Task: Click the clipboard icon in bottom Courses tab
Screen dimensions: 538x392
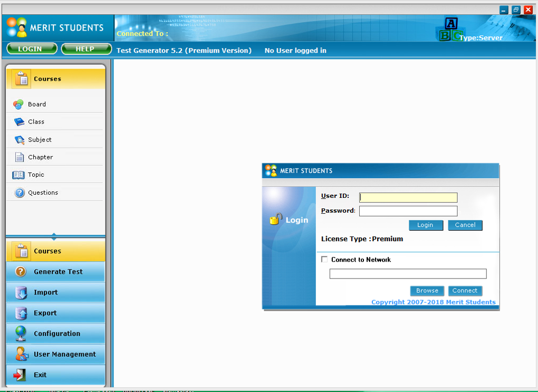Action: (x=21, y=251)
